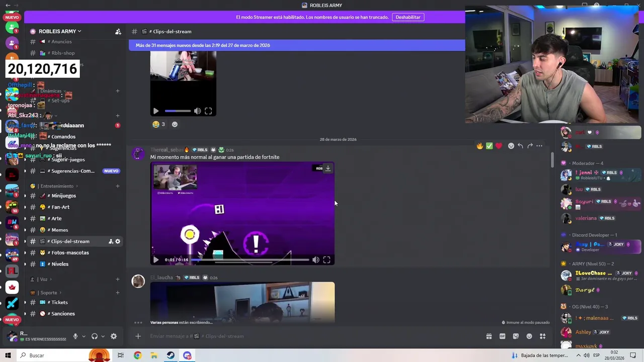Fullscreen the top video attachment
This screenshot has width=644, height=362.
[x=208, y=111]
